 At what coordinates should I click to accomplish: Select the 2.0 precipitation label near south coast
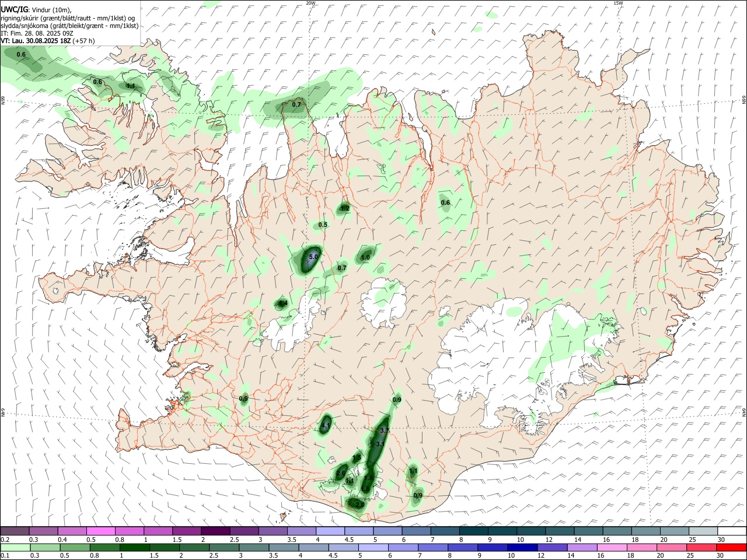click(x=359, y=504)
